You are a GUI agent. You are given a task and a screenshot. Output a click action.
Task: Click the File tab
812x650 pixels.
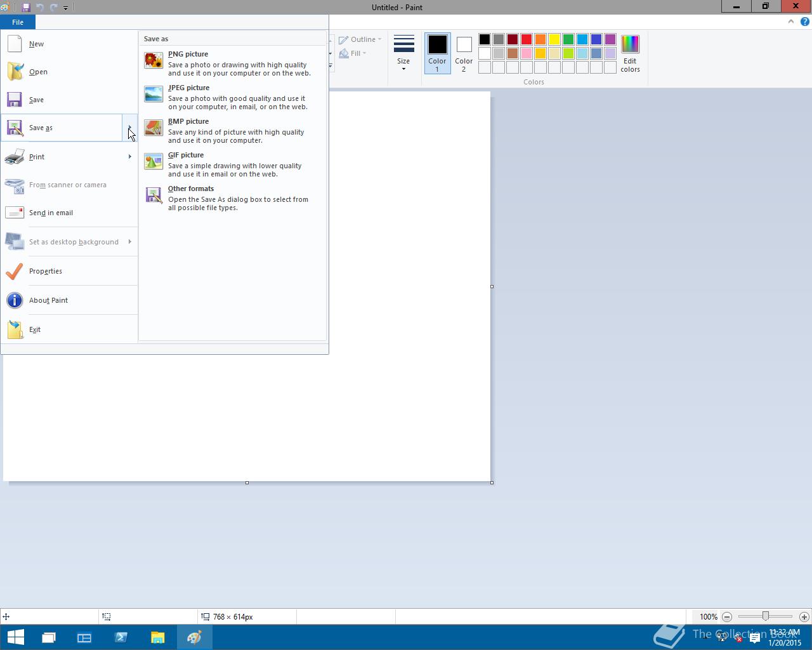point(18,22)
